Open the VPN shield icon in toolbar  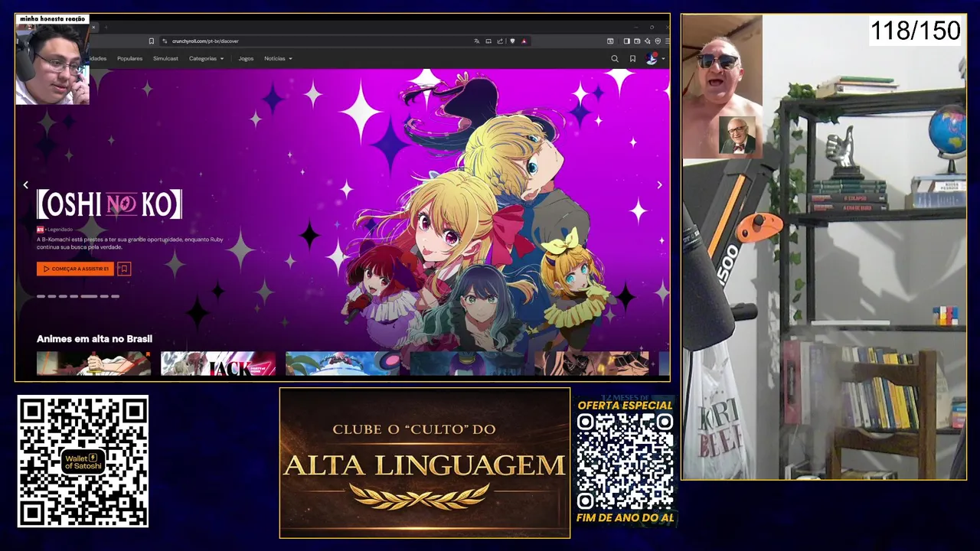658,41
